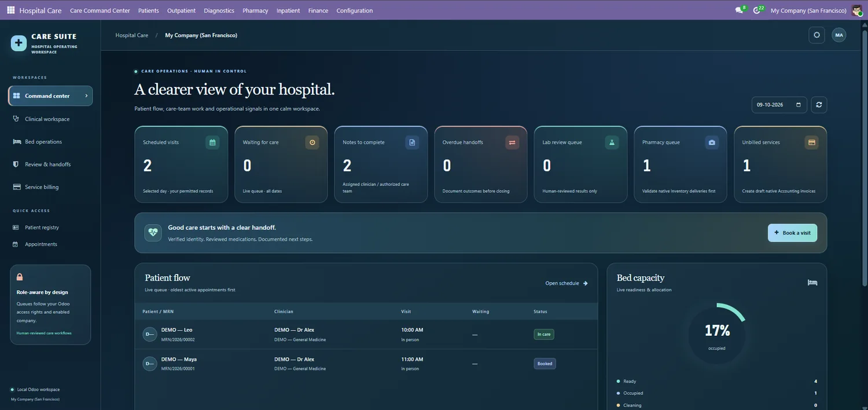Click Human-reviewed care workflows link
868x410 pixels.
pos(44,333)
